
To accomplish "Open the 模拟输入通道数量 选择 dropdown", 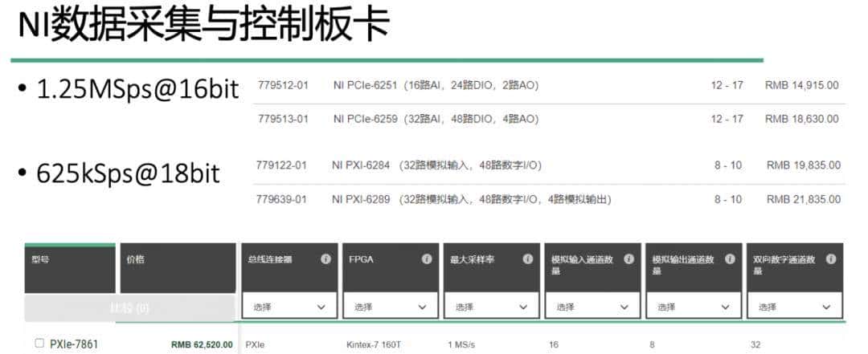I will (593, 307).
